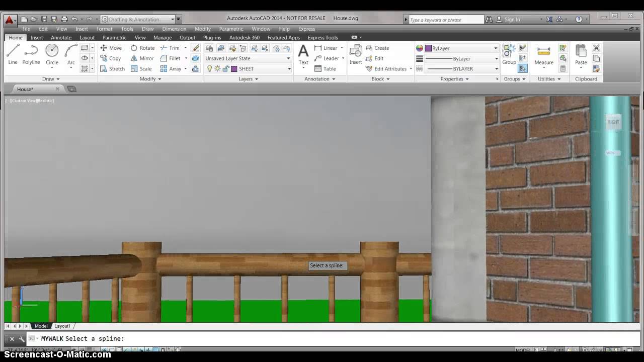
Task: Click the Erase tool icon
Action: [x=196, y=48]
